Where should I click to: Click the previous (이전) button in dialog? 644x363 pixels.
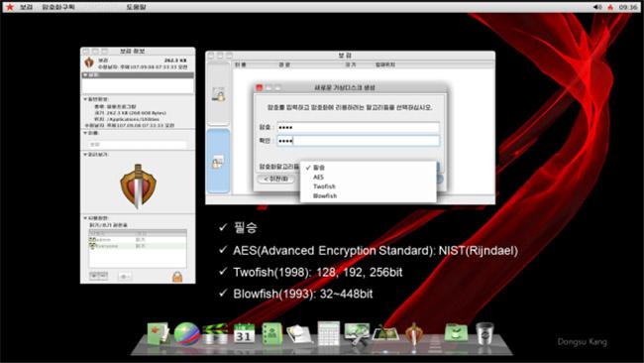tap(275, 179)
